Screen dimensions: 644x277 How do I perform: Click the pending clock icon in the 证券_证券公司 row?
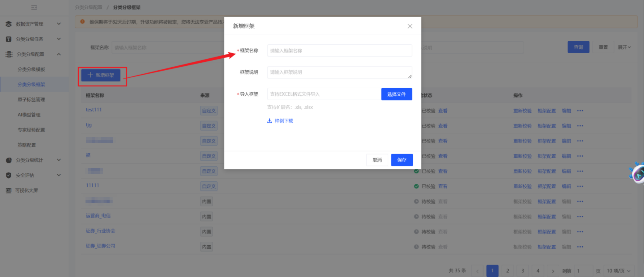pos(416,247)
